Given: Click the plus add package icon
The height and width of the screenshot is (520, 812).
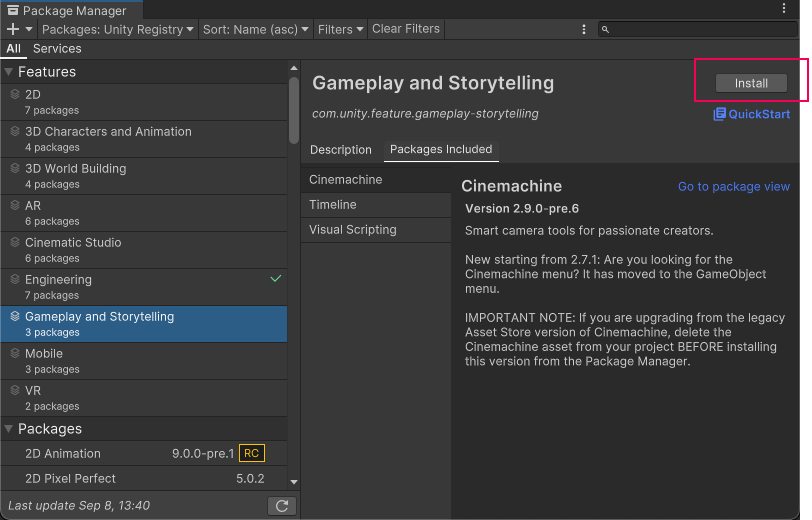Looking at the screenshot, I should coord(14,29).
